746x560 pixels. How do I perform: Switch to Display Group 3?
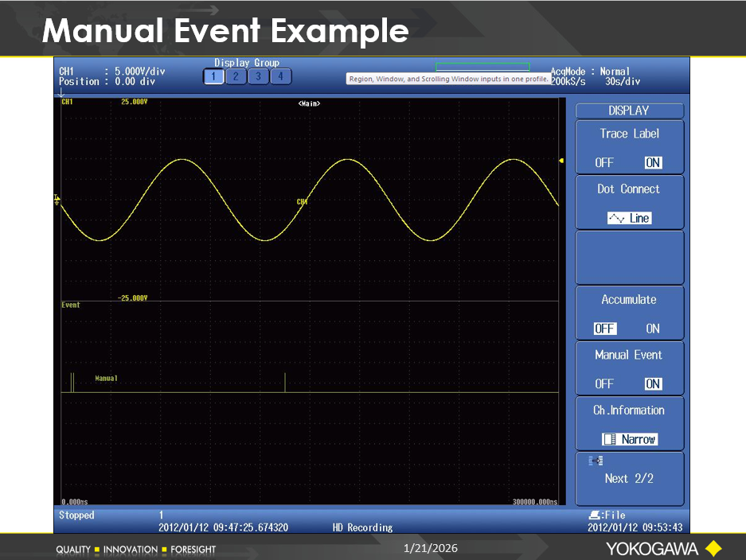coord(259,76)
